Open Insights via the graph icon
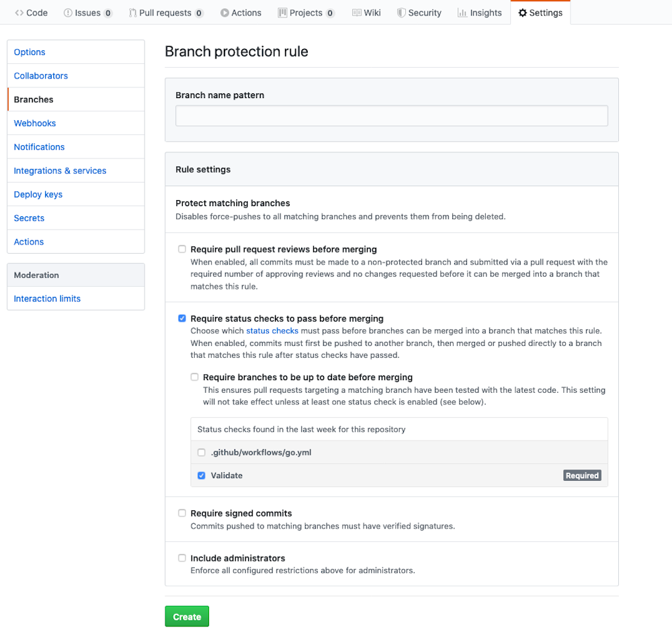 (x=461, y=12)
